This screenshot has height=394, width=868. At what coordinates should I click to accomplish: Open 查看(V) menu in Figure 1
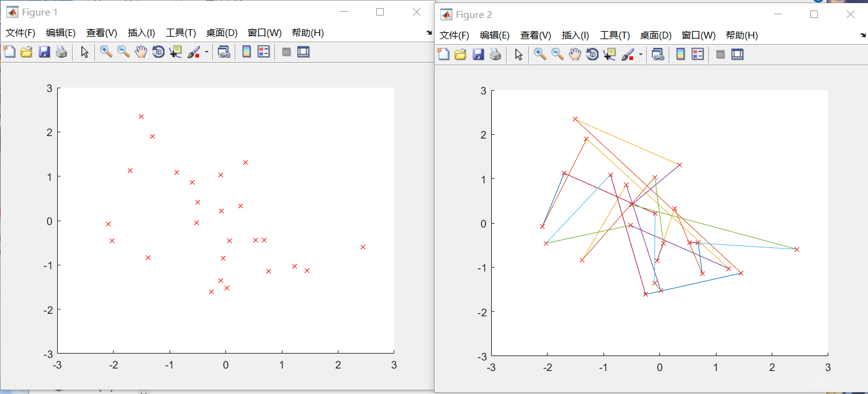pyautogui.click(x=102, y=33)
